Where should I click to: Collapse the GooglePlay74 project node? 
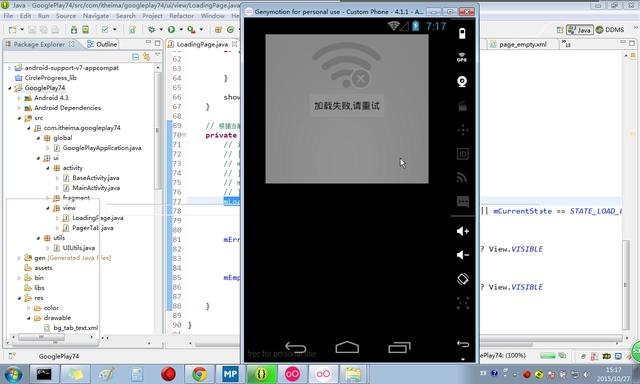(x=9, y=88)
